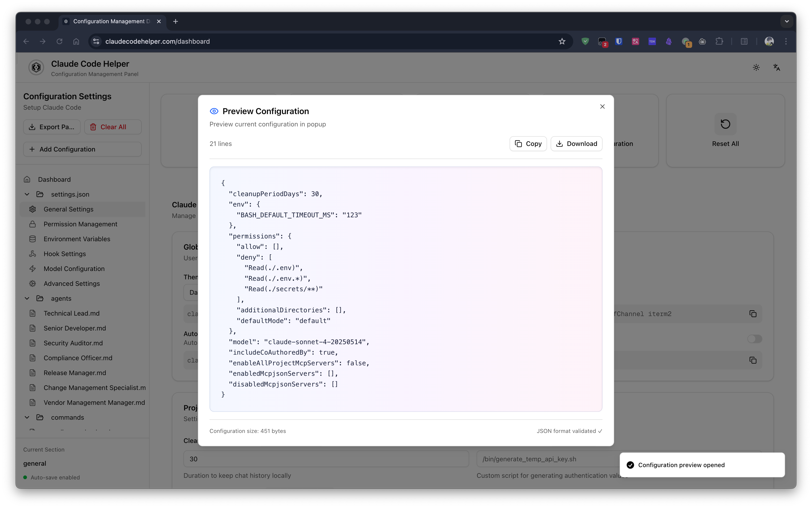The image size is (812, 508).
Task: Click the gear icon beside General Settings
Action: (x=33, y=209)
